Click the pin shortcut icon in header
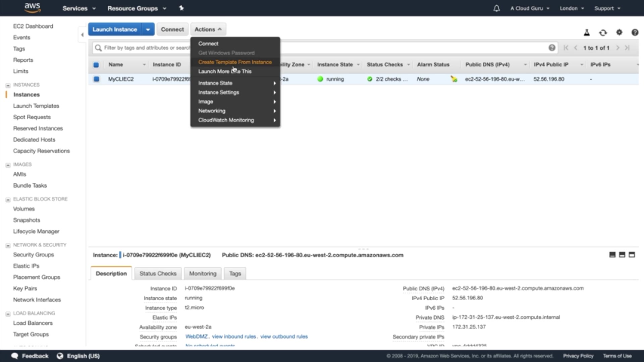 coord(181,8)
